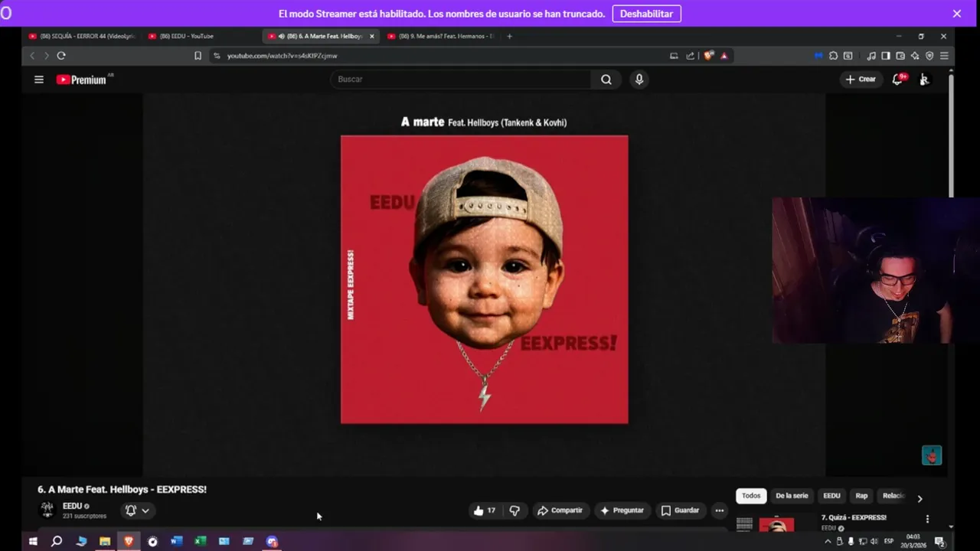The height and width of the screenshot is (551, 980).
Task: Toggle the channel notification bell setting
Action: (x=138, y=510)
